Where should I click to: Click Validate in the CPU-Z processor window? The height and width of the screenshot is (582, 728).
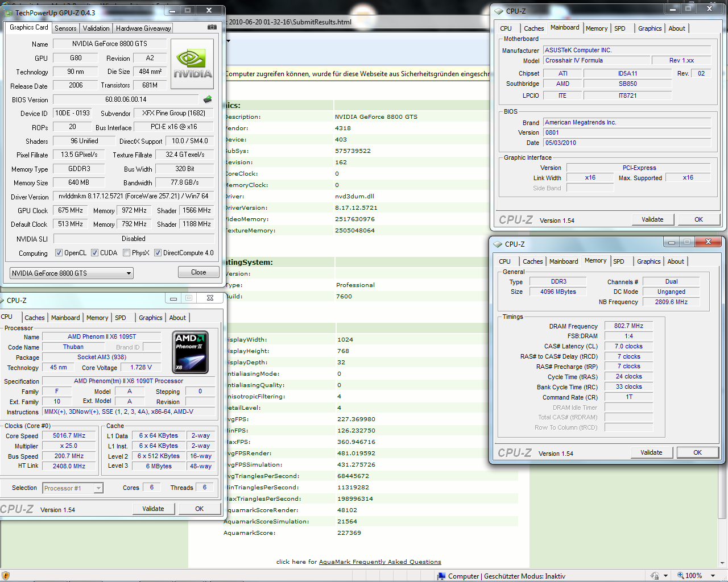coord(153,509)
